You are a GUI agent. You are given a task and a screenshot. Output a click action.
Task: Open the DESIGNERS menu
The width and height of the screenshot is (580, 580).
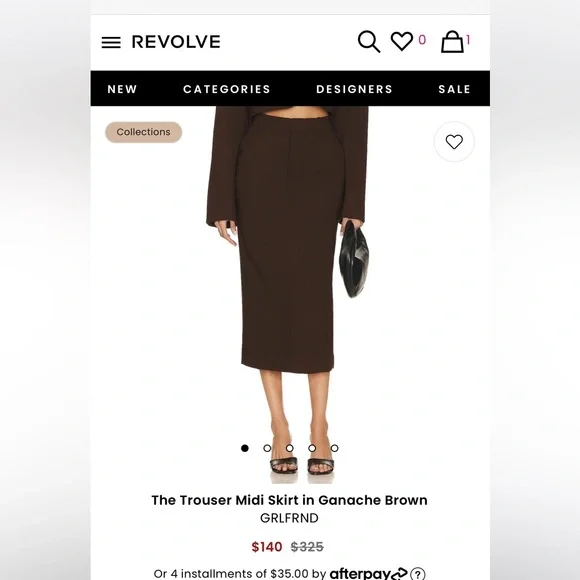pyautogui.click(x=354, y=89)
